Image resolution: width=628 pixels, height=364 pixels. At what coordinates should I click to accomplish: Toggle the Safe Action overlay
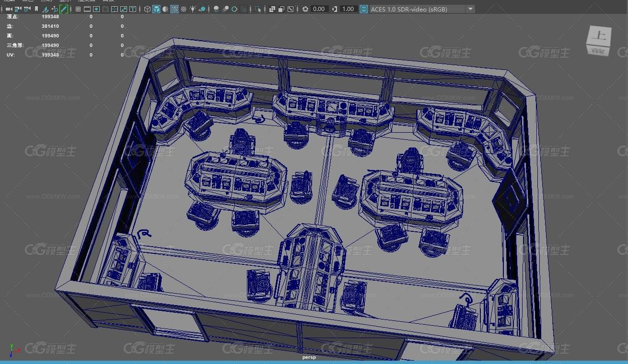pyautogui.click(x=123, y=9)
